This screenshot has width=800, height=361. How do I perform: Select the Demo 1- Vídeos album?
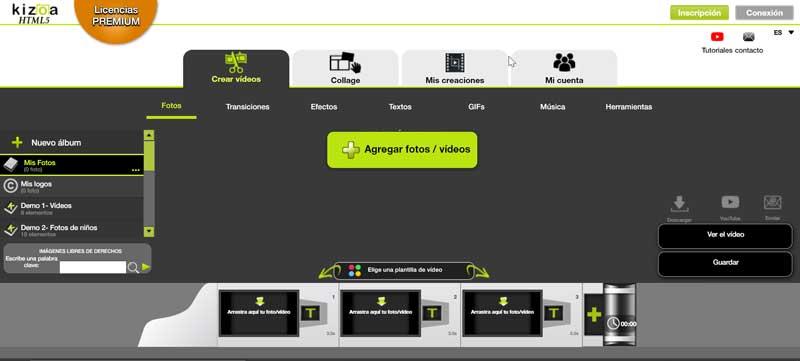point(71,208)
